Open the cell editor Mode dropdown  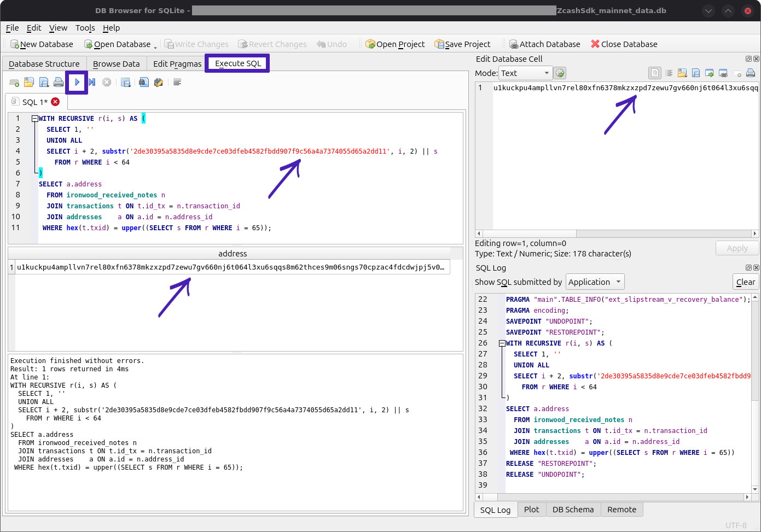[525, 73]
